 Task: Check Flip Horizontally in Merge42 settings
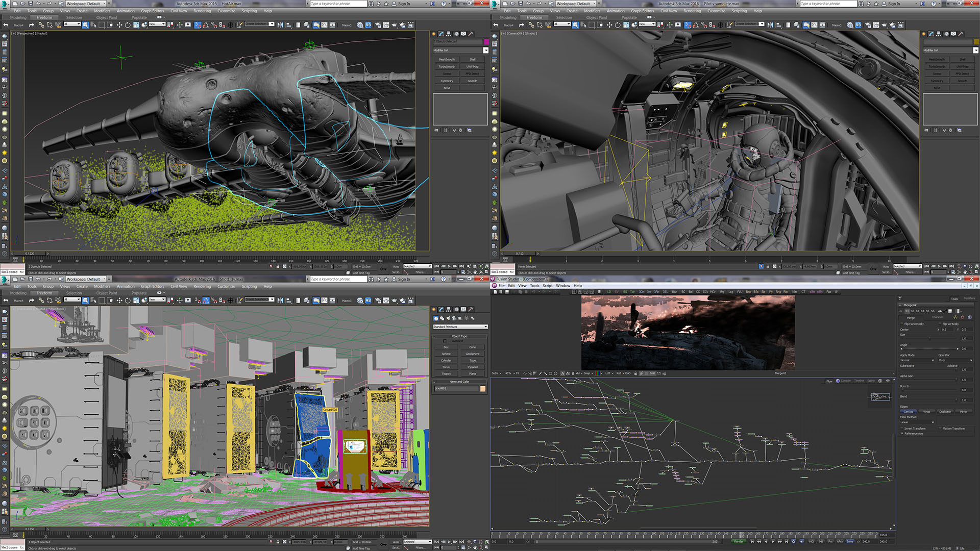tap(901, 324)
